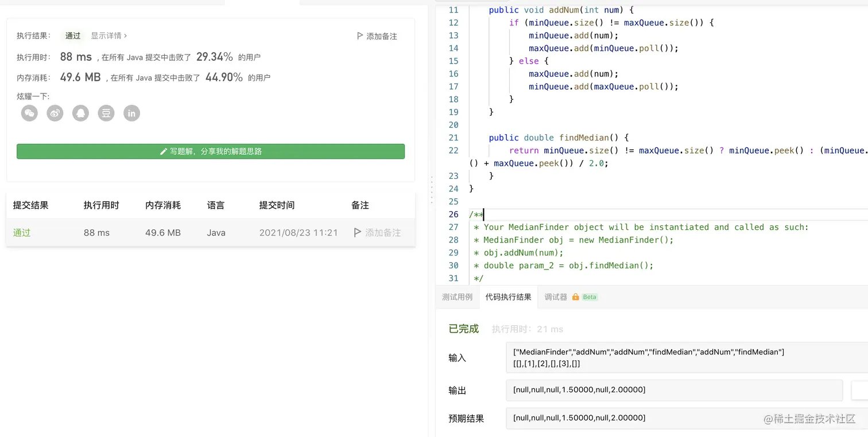Click 添加备注 in the 2021/08/23 submission row
Screen dimensions: 868x437
coord(377,233)
